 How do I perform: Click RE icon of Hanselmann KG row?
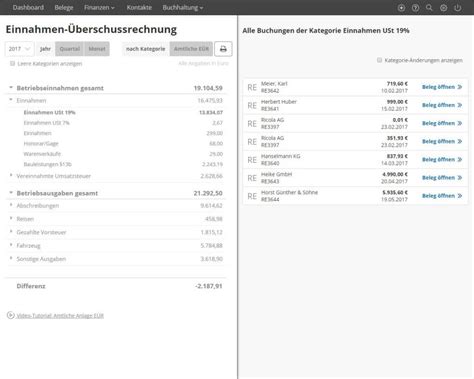252,160
